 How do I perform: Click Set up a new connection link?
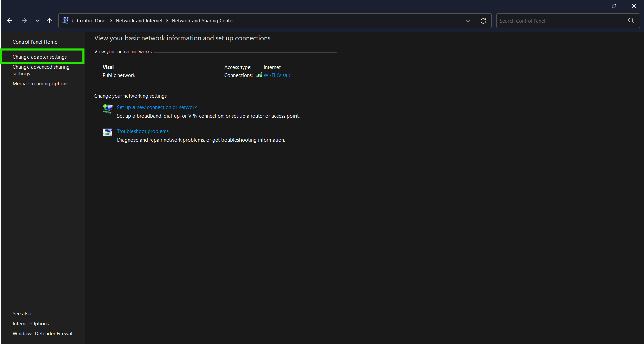click(157, 107)
